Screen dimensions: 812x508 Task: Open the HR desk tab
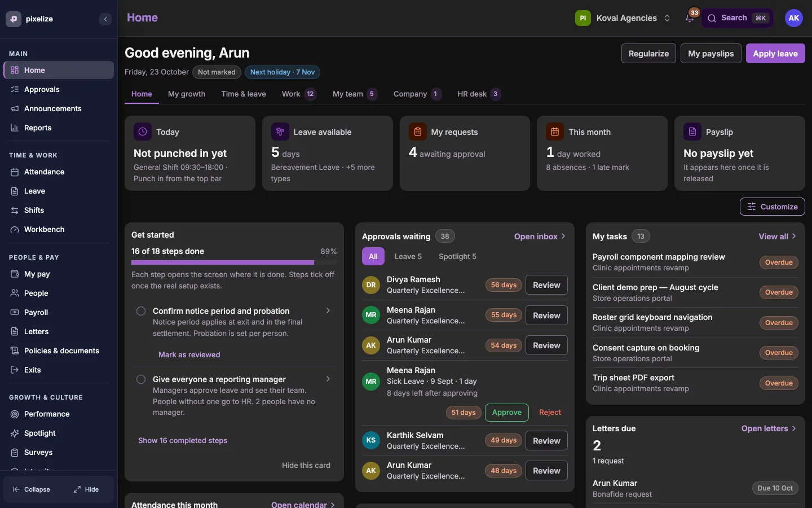click(x=479, y=94)
